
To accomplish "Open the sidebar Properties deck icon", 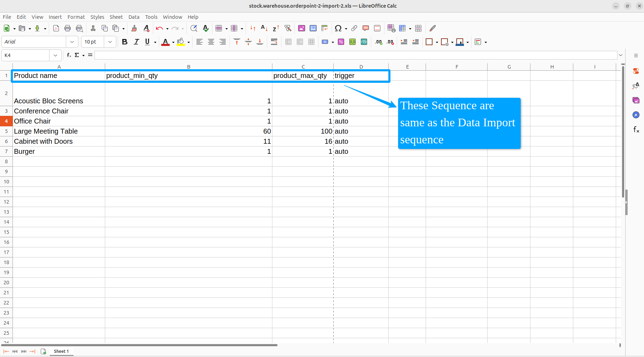I will (x=636, y=71).
